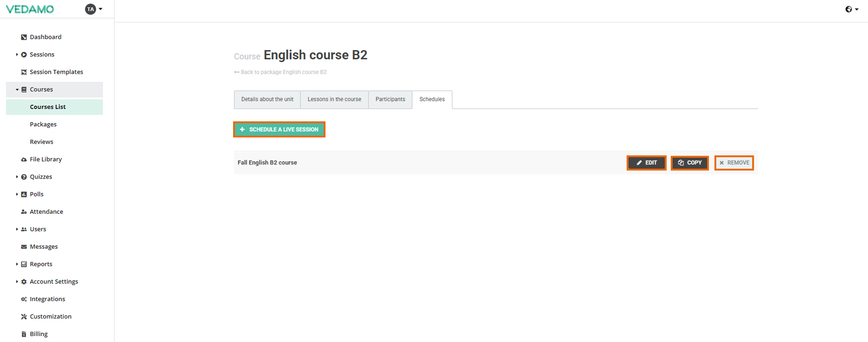The height and width of the screenshot is (342, 868).
Task: Click Fall English B2 course row title
Action: point(267,163)
